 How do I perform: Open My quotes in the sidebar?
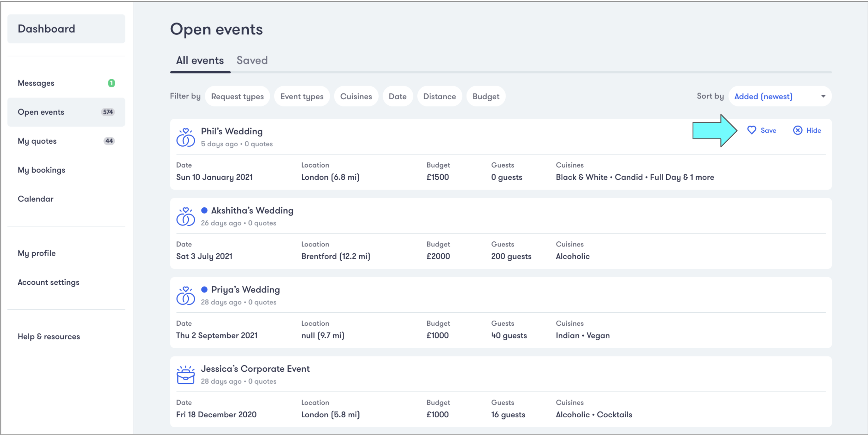pos(37,141)
